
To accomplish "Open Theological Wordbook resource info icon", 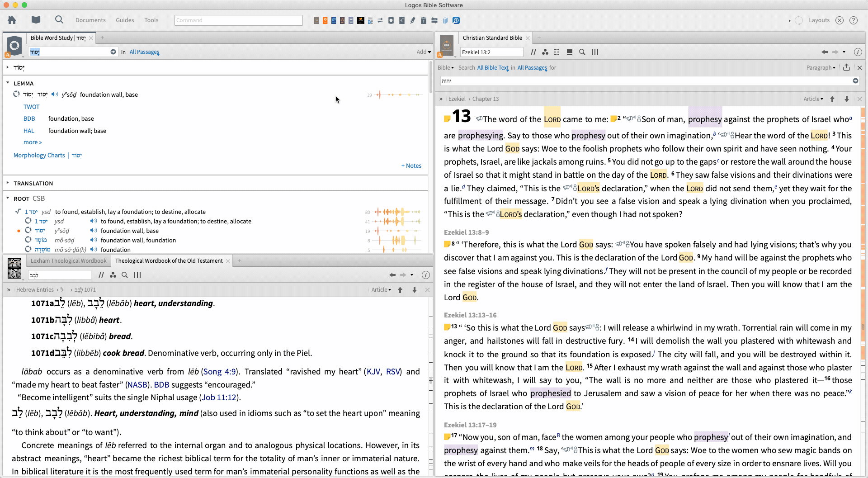I will pyautogui.click(x=425, y=275).
